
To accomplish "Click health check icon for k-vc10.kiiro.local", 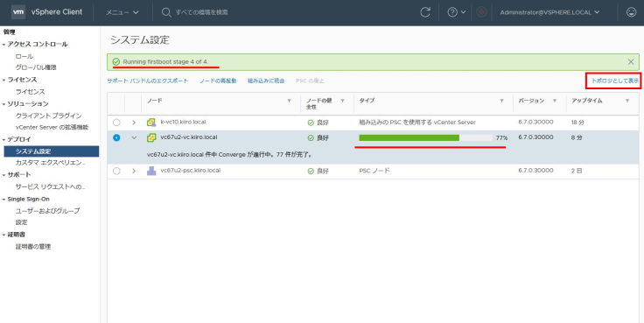I will [x=311, y=123].
